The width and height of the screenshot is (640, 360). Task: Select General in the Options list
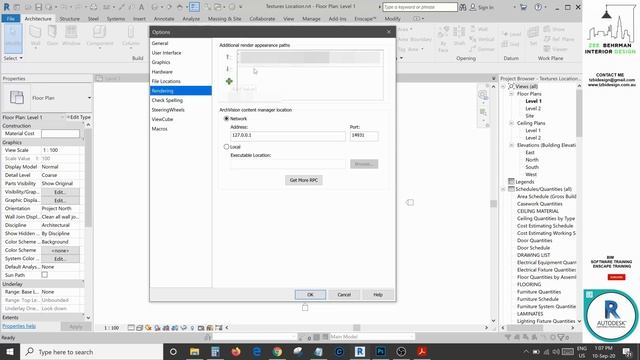tap(160, 43)
